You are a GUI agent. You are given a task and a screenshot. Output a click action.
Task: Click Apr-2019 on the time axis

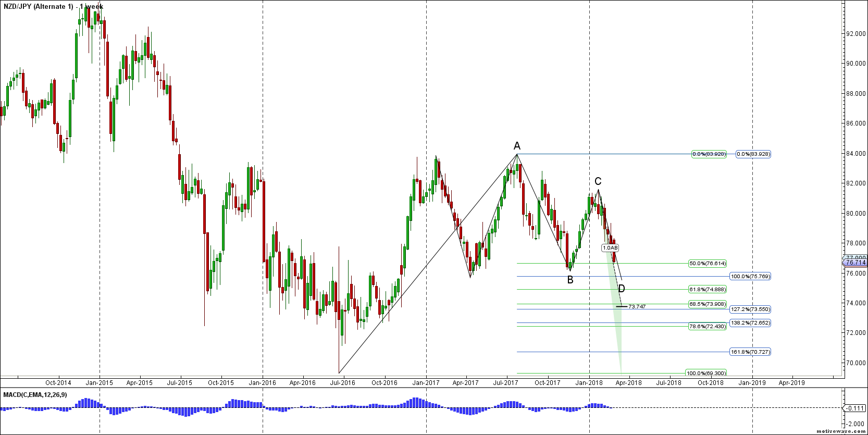click(x=791, y=383)
